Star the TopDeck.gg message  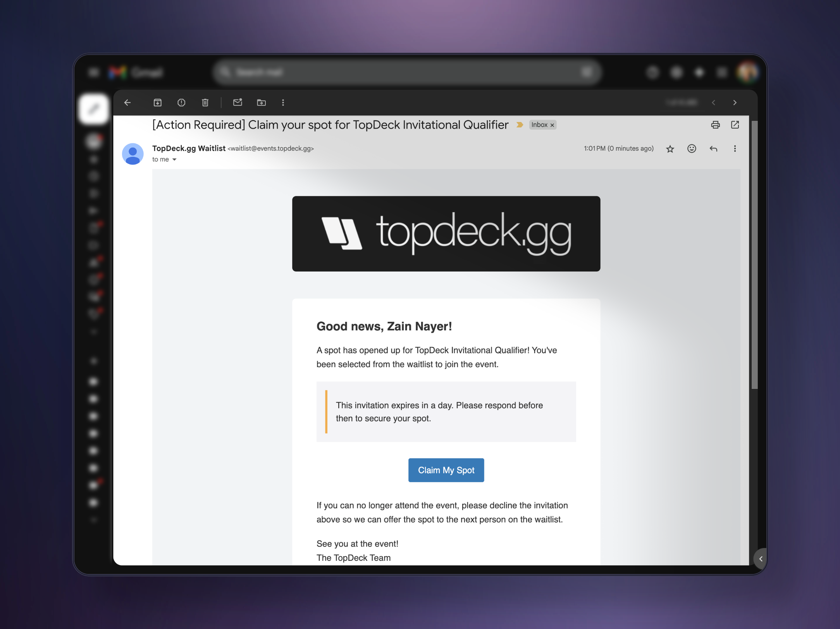coord(670,149)
